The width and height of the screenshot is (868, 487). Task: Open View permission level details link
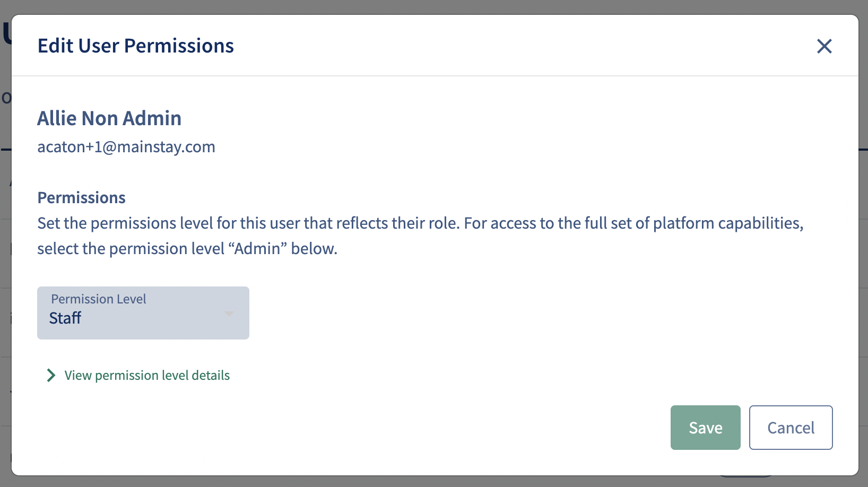click(x=147, y=376)
